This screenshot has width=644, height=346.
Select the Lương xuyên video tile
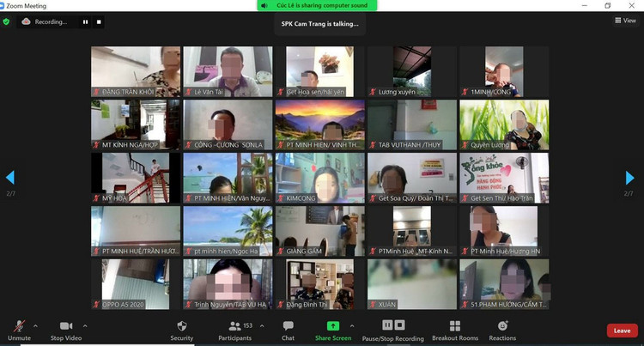(412, 71)
